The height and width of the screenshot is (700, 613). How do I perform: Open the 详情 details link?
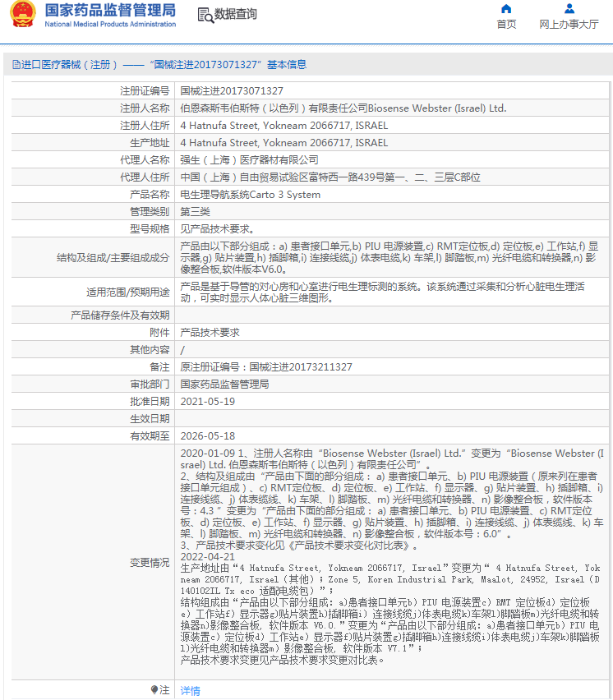tap(190, 691)
